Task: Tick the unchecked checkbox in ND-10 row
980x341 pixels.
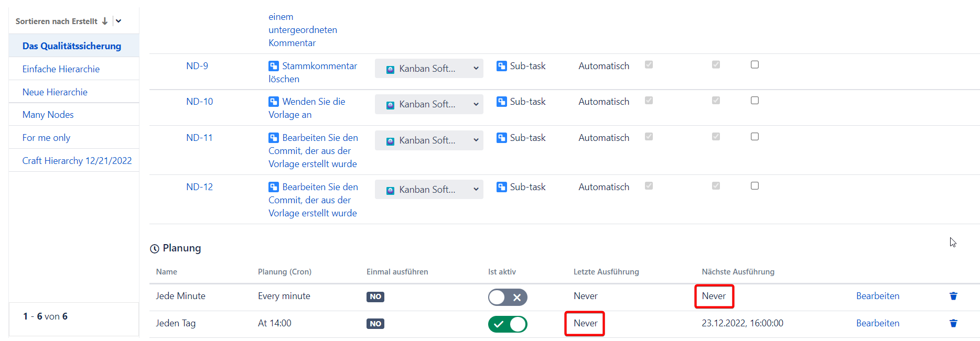Action: coord(755,101)
